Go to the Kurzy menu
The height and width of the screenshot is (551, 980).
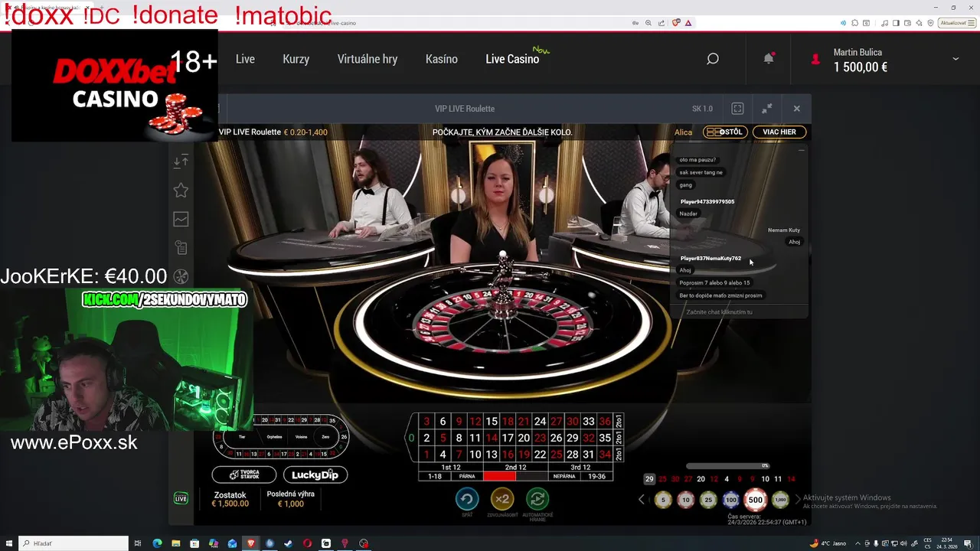296,59
